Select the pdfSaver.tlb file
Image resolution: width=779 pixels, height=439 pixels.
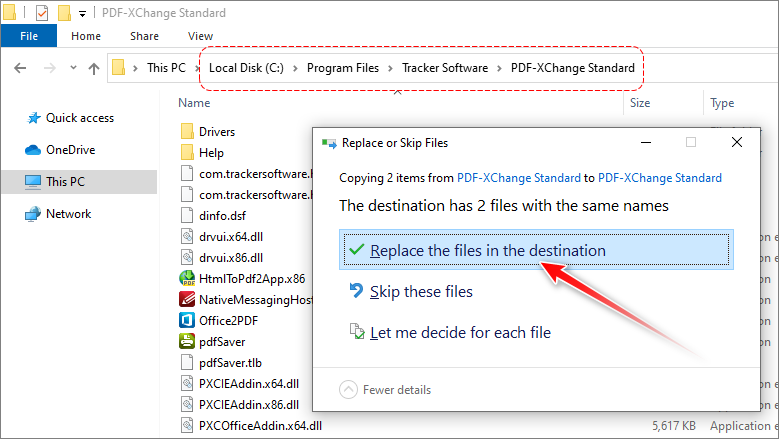(230, 363)
